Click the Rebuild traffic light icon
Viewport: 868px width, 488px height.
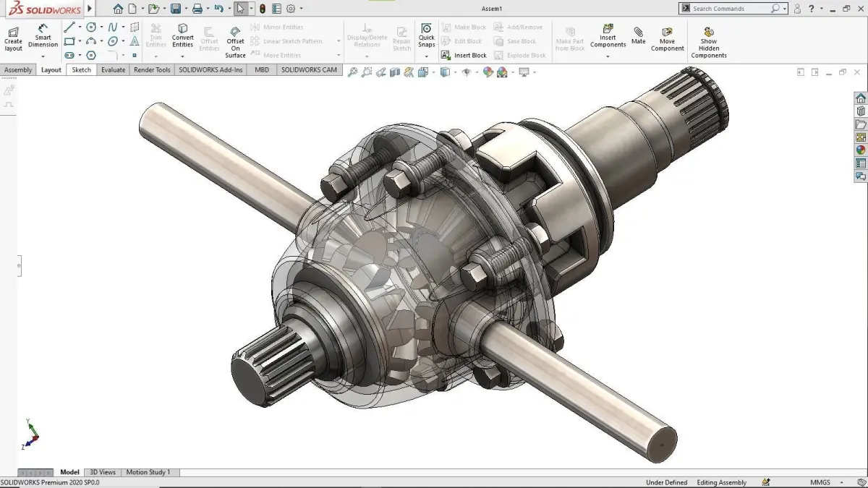(x=262, y=9)
